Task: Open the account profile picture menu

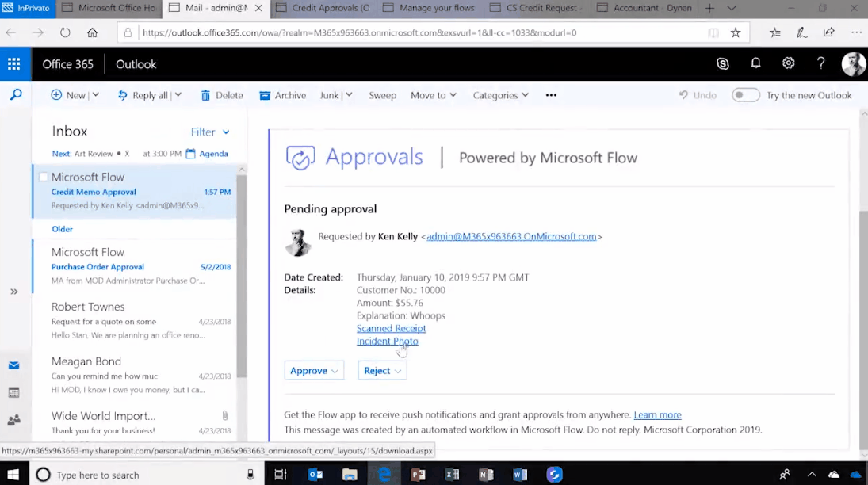Action: tap(853, 63)
